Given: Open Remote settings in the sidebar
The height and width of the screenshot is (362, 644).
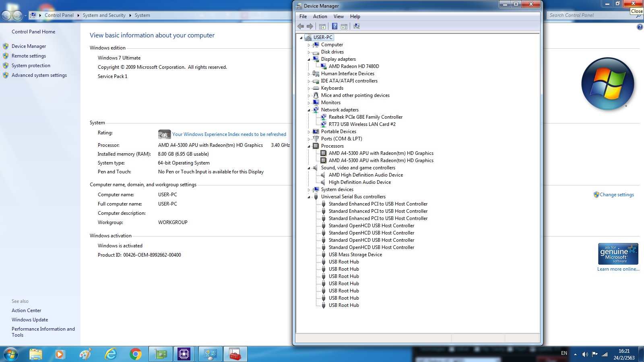Looking at the screenshot, I should [29, 56].
